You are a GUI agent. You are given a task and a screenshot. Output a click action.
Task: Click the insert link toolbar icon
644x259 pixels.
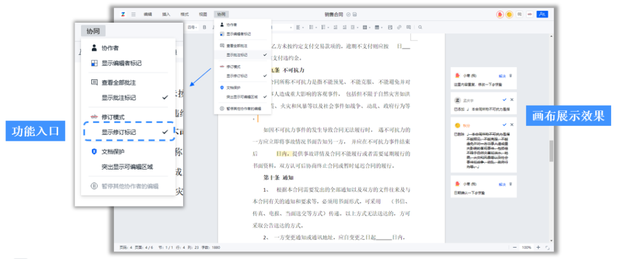click(399, 27)
